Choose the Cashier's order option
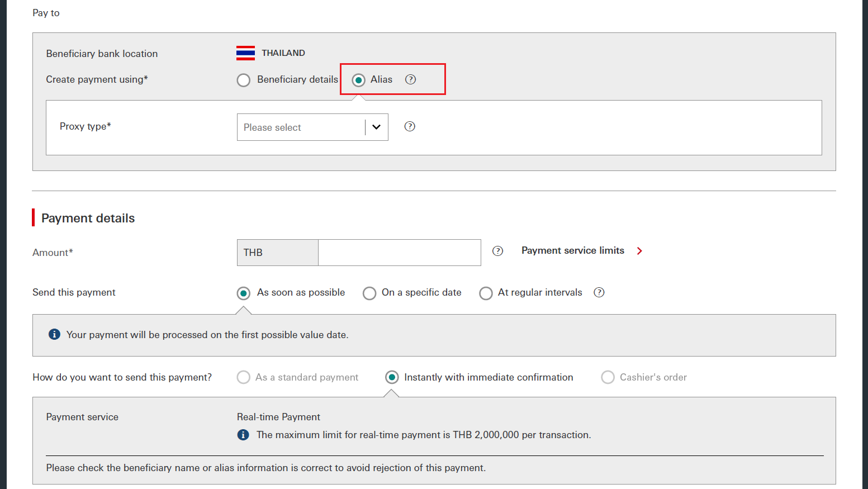 (x=608, y=377)
